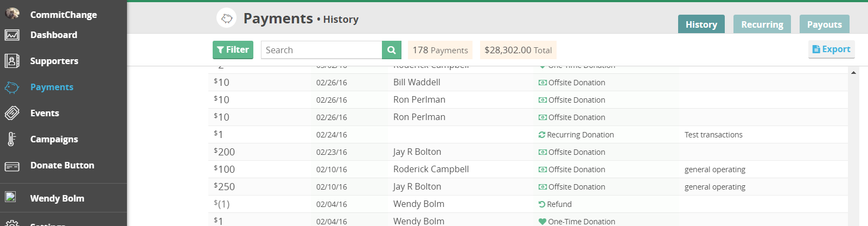Switch to the Recurring tab
Viewport: 868px width, 226px height.
pos(762,24)
